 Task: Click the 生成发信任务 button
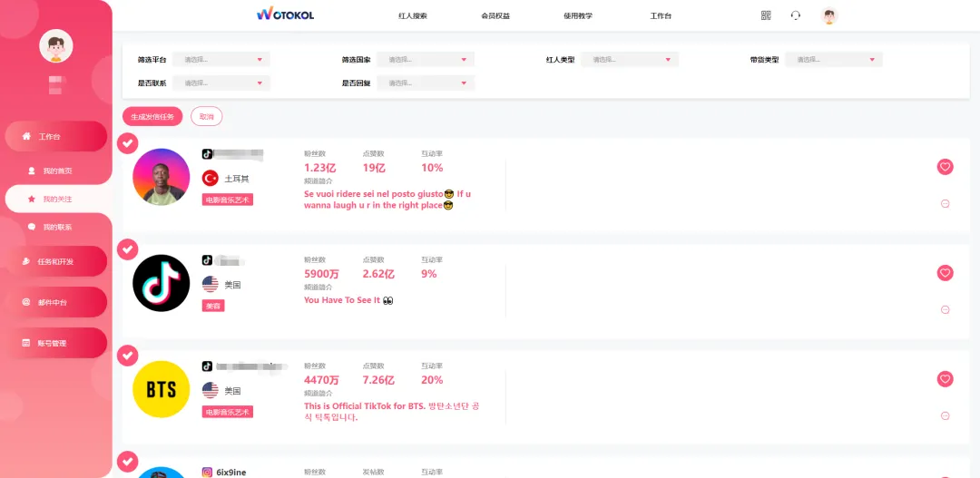[152, 116]
